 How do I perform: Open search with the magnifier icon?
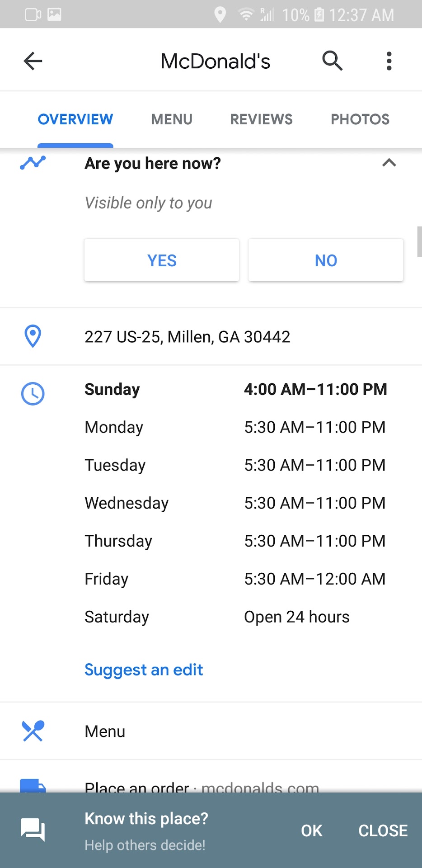(332, 61)
